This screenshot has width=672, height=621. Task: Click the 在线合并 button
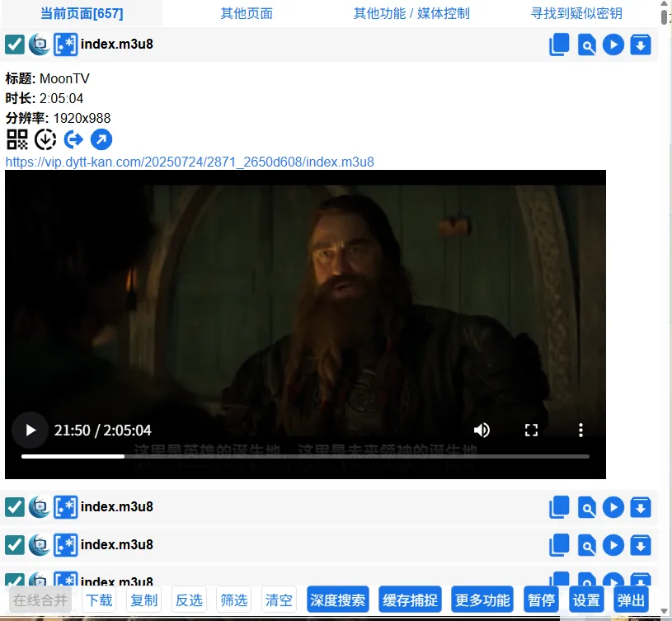point(40,600)
